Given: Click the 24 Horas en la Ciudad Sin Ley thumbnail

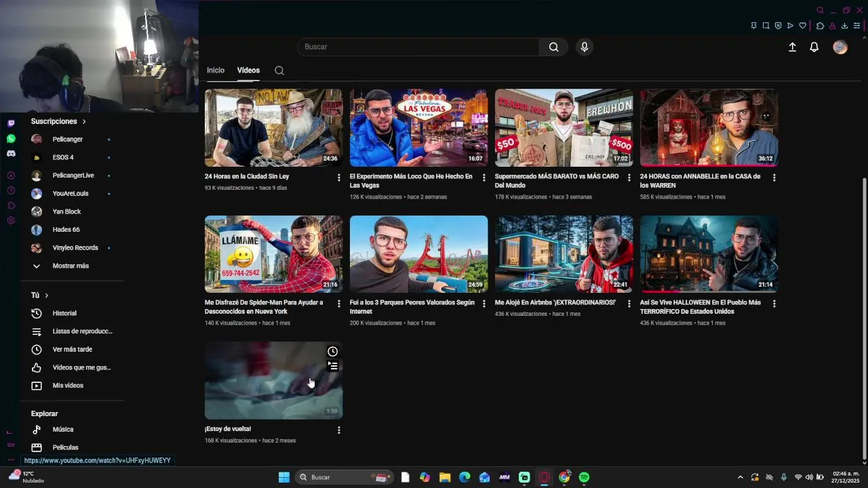Looking at the screenshot, I should pyautogui.click(x=273, y=127).
